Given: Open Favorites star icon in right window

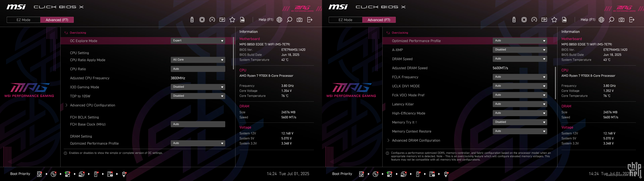Looking at the screenshot, I should [x=554, y=20].
